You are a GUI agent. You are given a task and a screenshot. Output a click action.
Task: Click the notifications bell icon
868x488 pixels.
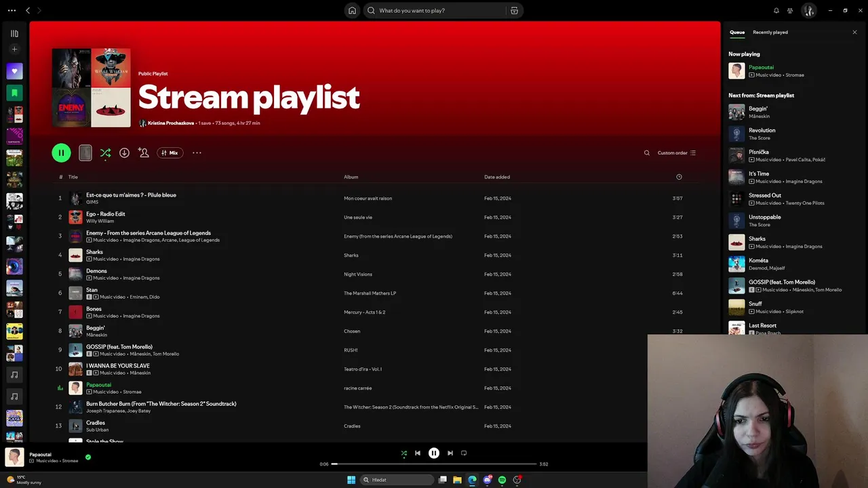[x=776, y=10]
